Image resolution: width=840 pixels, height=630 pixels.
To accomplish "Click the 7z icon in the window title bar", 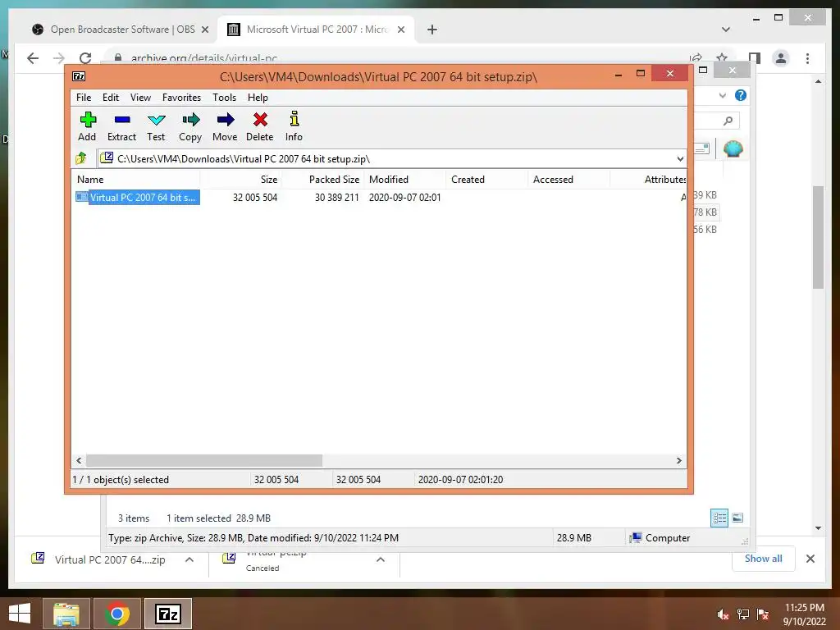I will point(79,76).
